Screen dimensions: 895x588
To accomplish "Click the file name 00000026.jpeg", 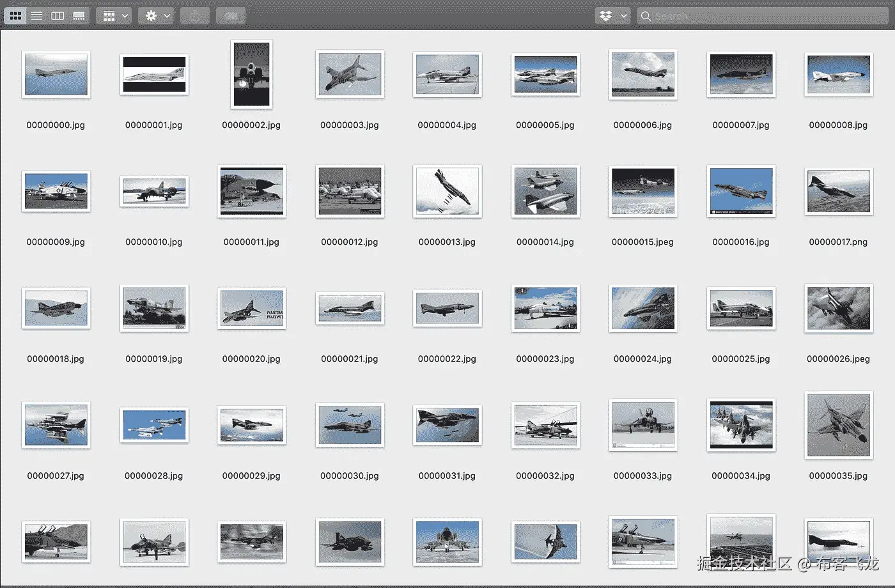I will 838,359.
